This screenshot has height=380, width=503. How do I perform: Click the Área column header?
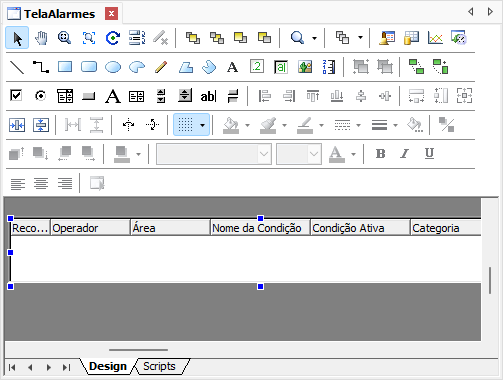(x=171, y=228)
